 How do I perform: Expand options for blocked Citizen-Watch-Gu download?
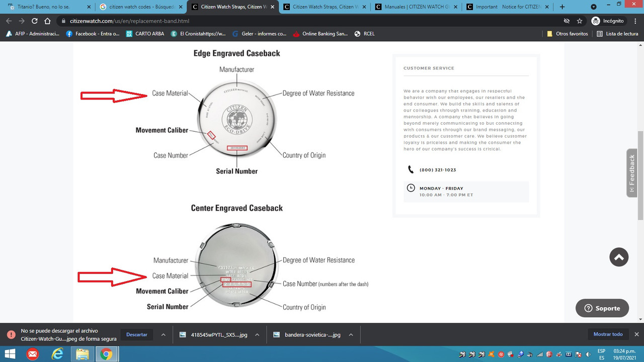[163, 334]
